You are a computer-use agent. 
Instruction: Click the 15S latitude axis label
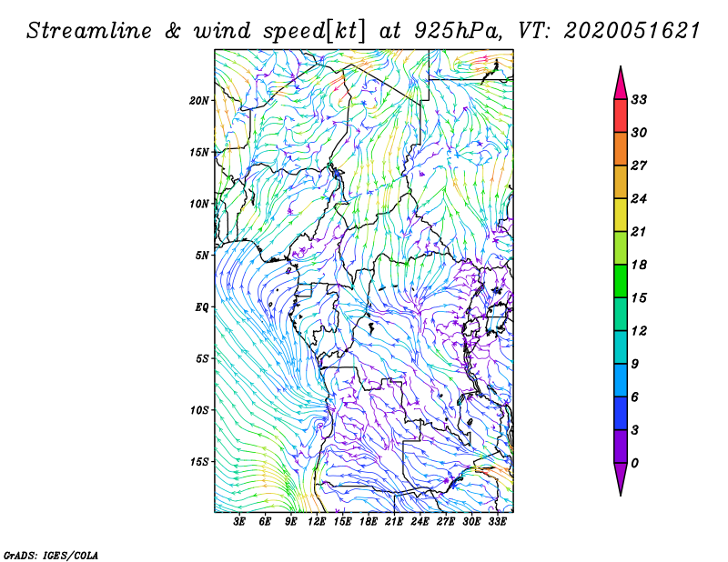tap(199, 462)
